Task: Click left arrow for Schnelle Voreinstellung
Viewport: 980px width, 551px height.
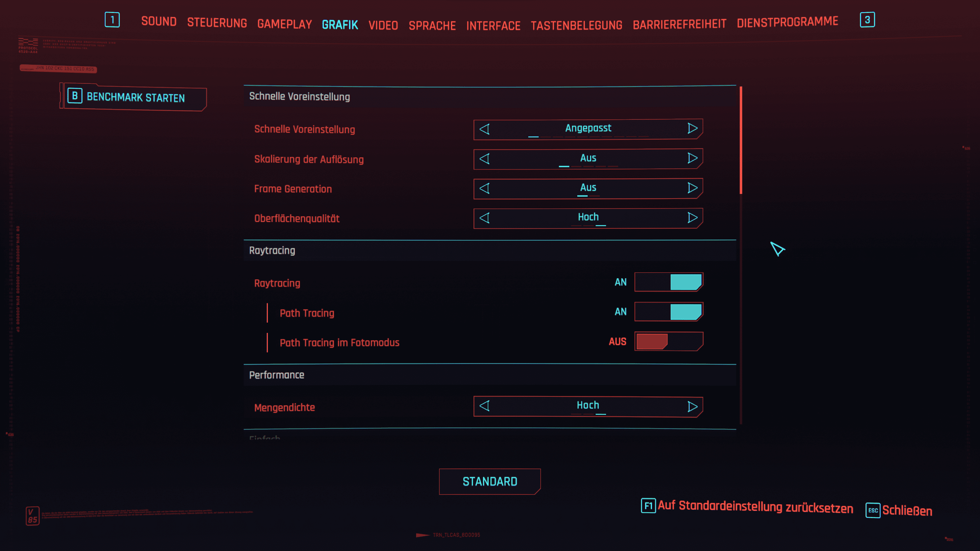Action: [485, 129]
